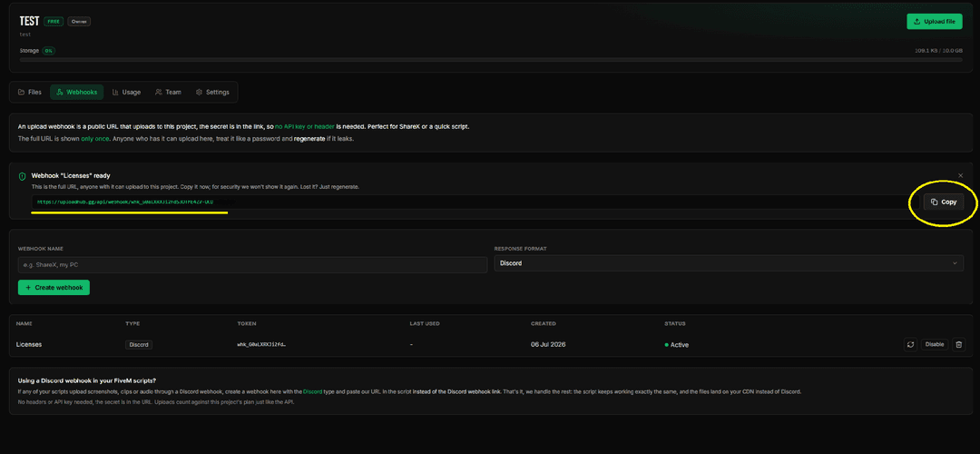Switch to the Webhooks tab
This screenshot has width=980, height=454.
click(77, 92)
